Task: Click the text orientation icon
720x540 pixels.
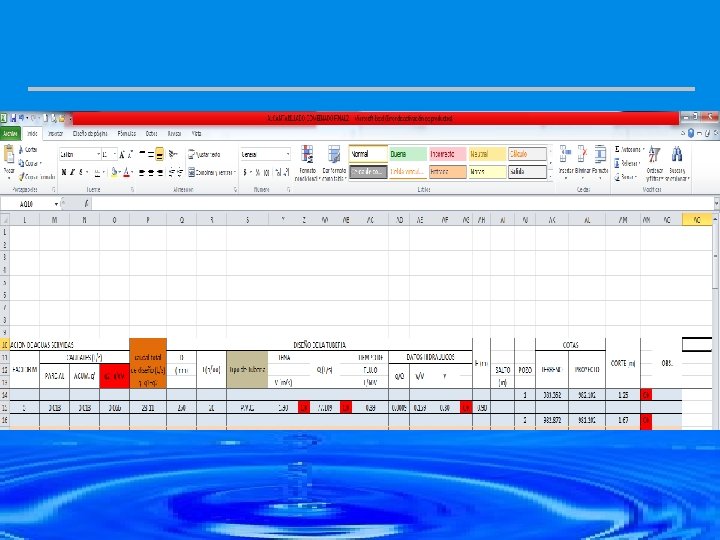Action: 173,154
